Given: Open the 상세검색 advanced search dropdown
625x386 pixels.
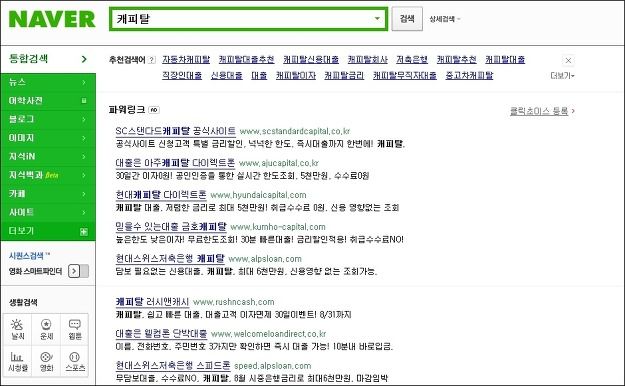Looking at the screenshot, I should pyautogui.click(x=444, y=19).
